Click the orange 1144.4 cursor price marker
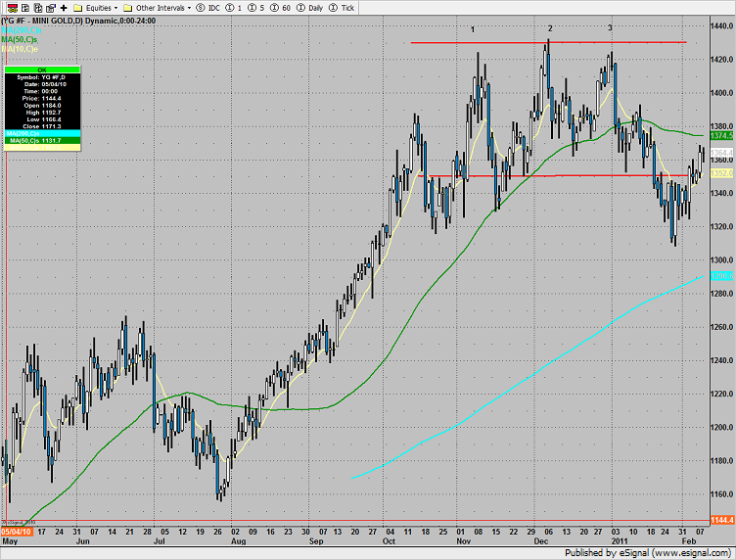 721,520
